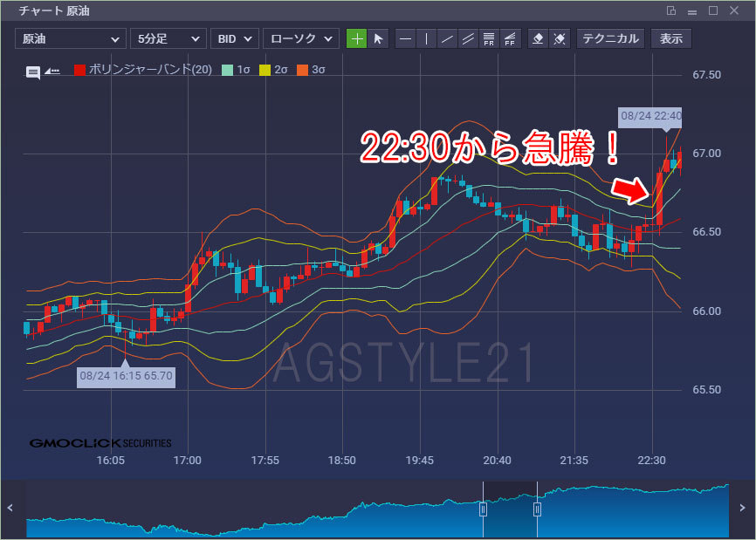Screen dimensions: 756x540
Task: Click the 1σ teal color swatch
Action: 227,70
